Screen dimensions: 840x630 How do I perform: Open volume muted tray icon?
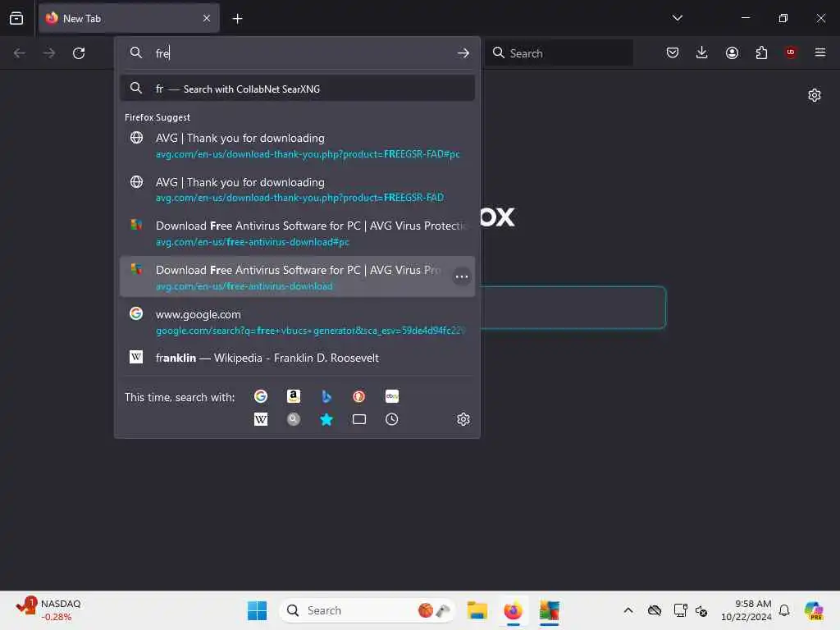(x=701, y=610)
